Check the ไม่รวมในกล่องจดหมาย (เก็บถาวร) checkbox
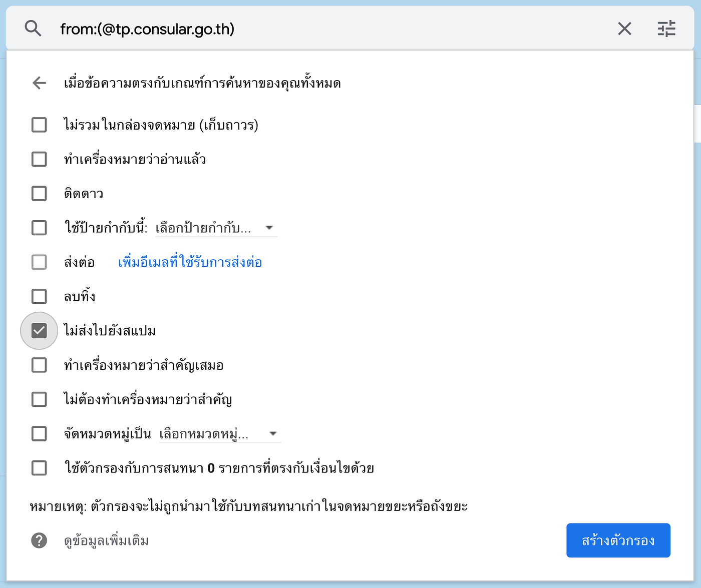 (x=39, y=125)
